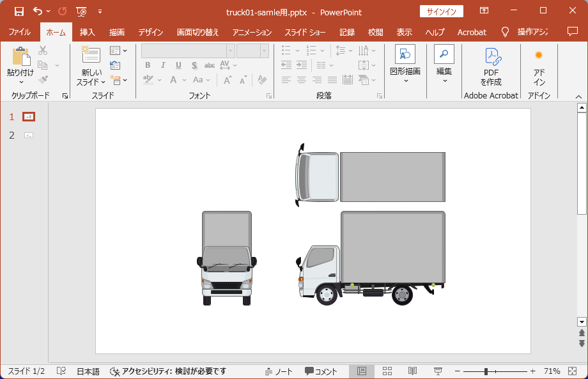Click the Undo arrow icon
Screen dimensions: 588x379
(x=38, y=12)
